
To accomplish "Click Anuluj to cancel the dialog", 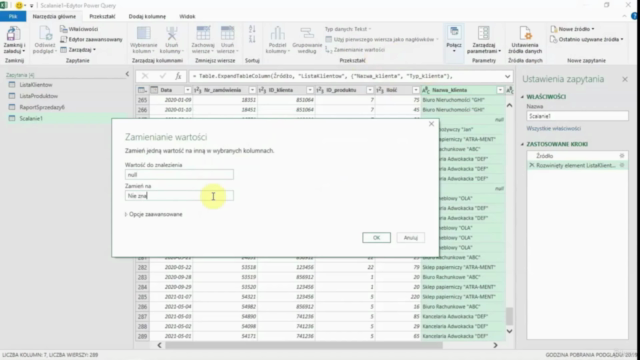I will [x=411, y=238].
